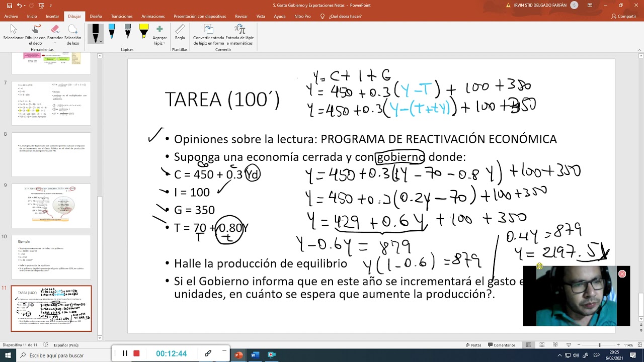Open Word from the taskbar
The height and width of the screenshot is (362, 644).
(x=255, y=355)
